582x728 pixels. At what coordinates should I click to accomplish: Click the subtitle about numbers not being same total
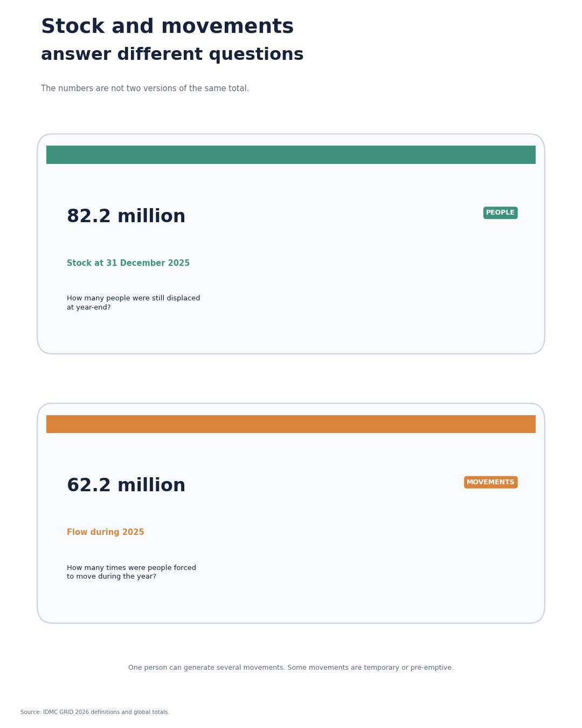[145, 88]
